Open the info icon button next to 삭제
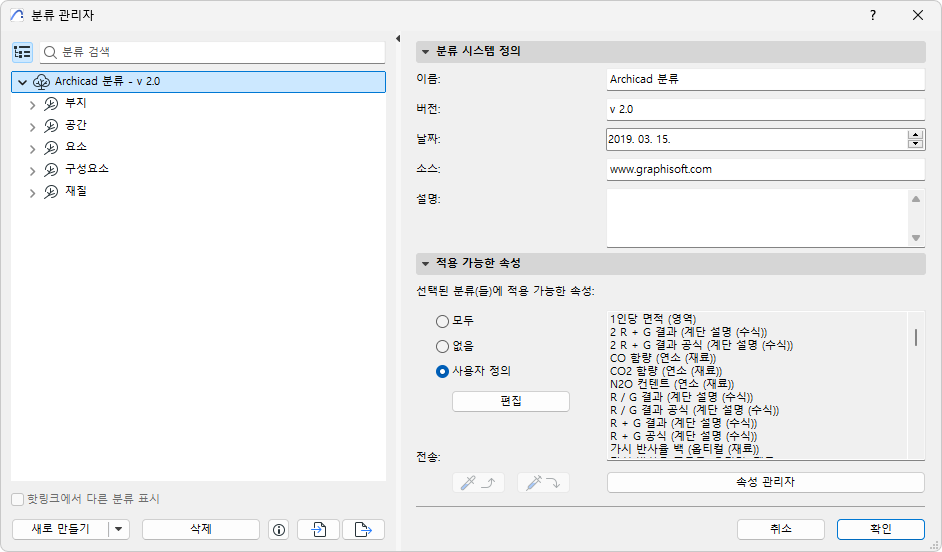 279,530
